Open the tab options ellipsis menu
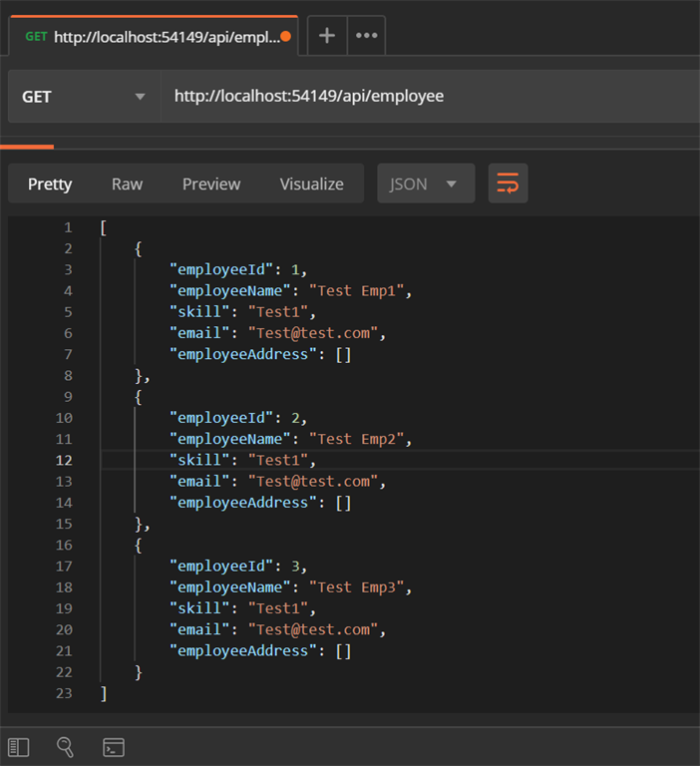Image resolution: width=700 pixels, height=766 pixels. (366, 36)
